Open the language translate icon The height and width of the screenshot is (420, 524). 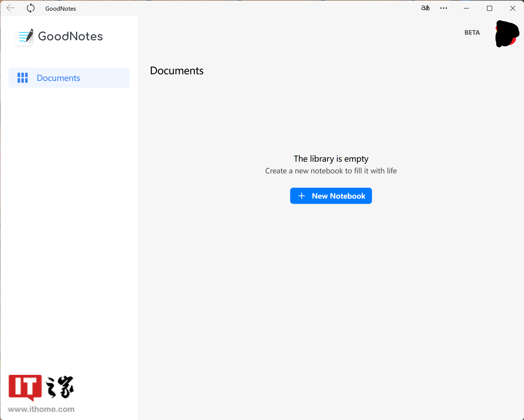[425, 8]
